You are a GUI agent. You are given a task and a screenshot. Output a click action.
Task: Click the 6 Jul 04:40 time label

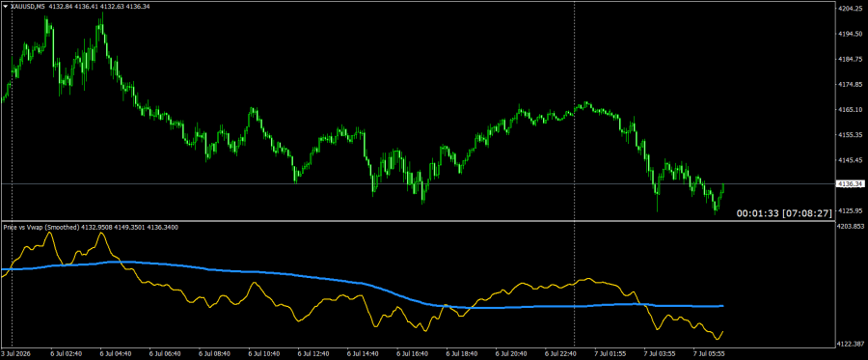tap(116, 352)
